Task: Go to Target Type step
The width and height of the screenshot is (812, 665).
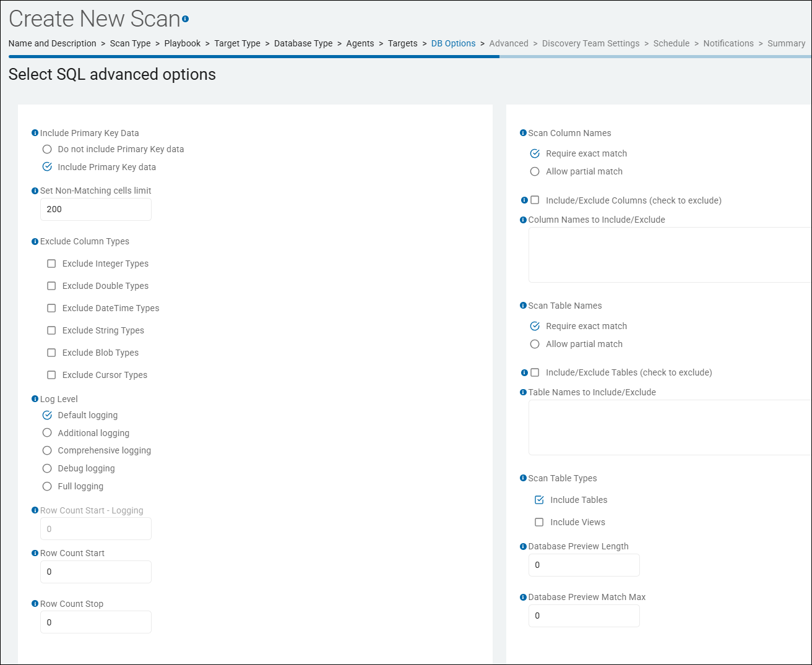Action: pos(238,43)
